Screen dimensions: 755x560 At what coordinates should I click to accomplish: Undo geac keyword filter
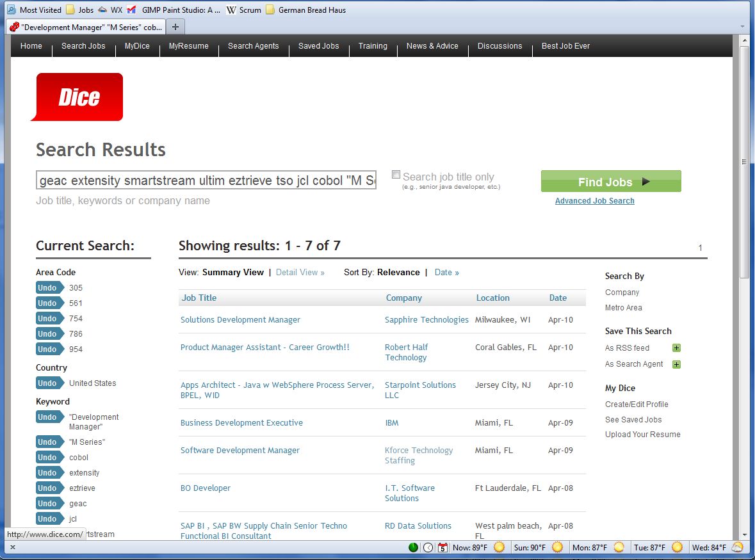pyautogui.click(x=49, y=504)
